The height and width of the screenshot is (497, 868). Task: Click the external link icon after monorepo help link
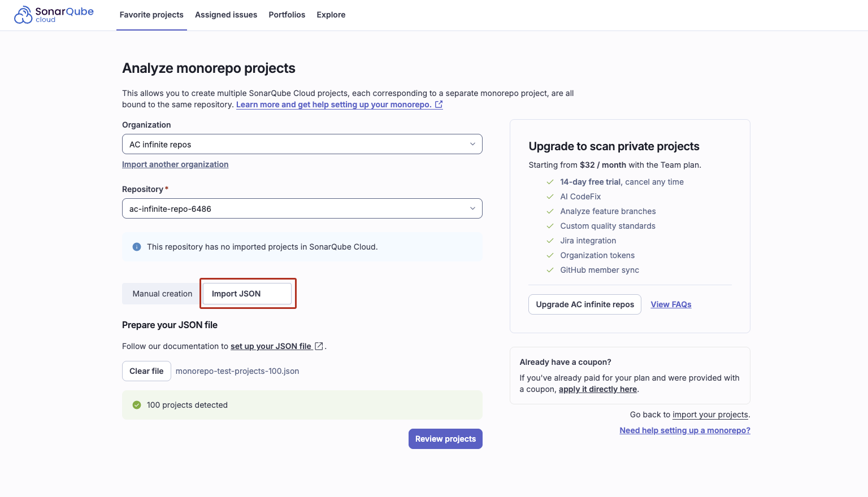439,104
